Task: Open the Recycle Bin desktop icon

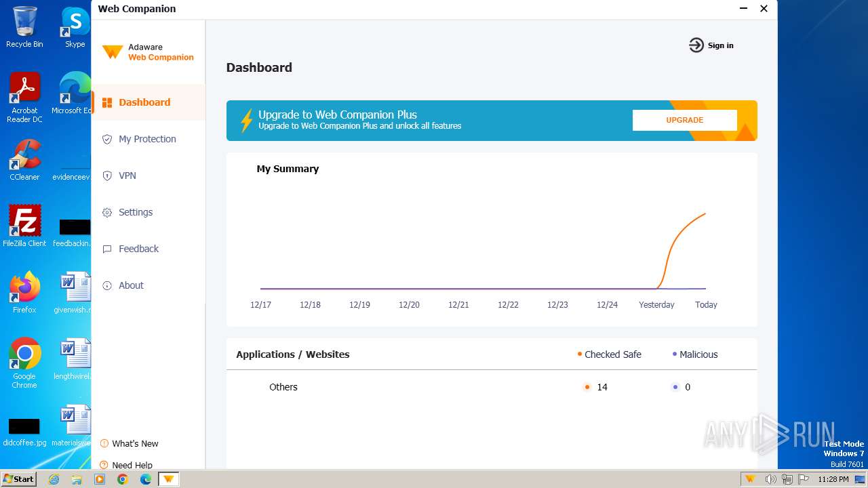Action: [x=24, y=27]
